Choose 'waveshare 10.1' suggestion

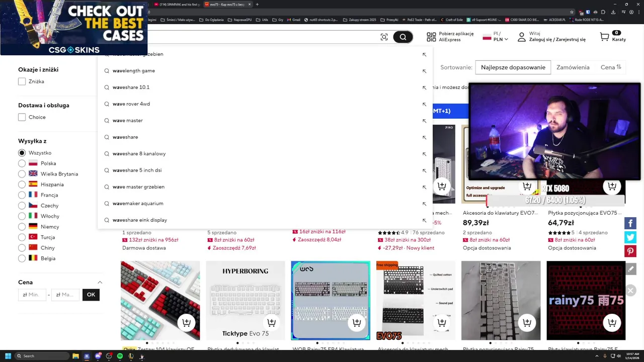click(131, 87)
